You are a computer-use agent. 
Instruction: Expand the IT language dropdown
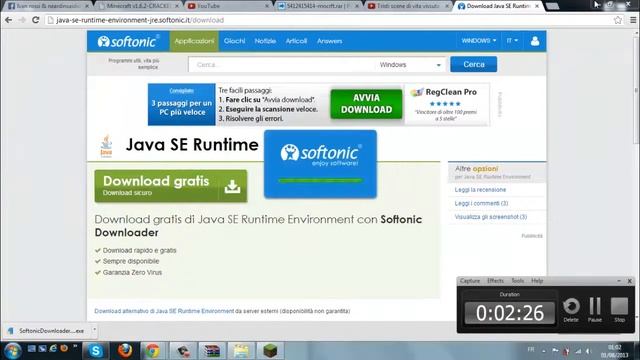tap(512, 41)
